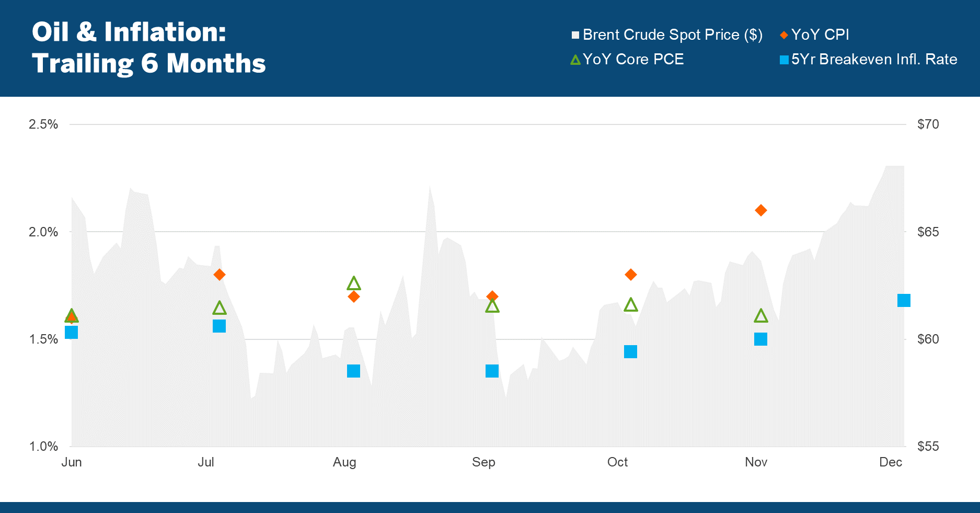Click the blue 5Yr Breakeven legend square
980x513 pixels.
coord(784,60)
